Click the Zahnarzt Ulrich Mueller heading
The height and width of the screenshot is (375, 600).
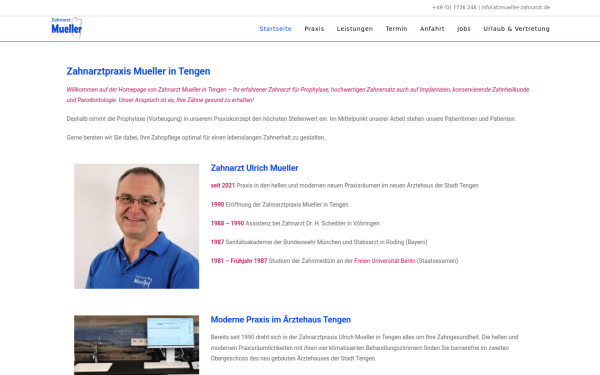pyautogui.click(x=254, y=168)
